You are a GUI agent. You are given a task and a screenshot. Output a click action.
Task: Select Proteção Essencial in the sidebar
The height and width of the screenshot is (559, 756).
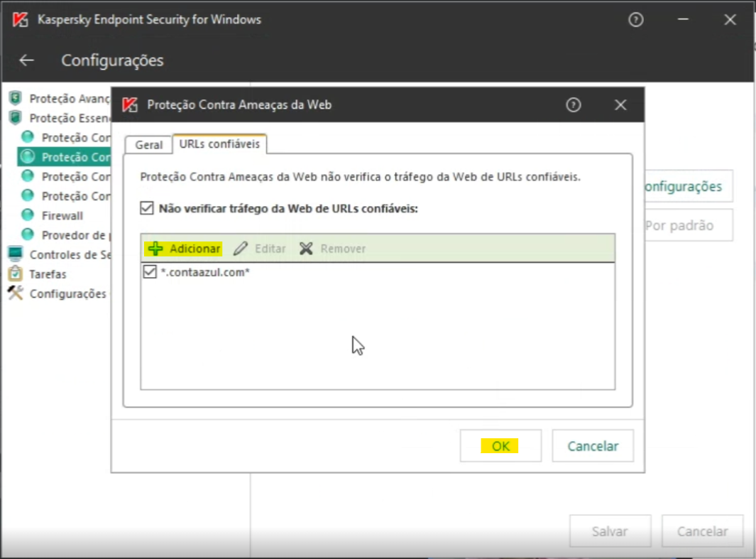[70, 118]
